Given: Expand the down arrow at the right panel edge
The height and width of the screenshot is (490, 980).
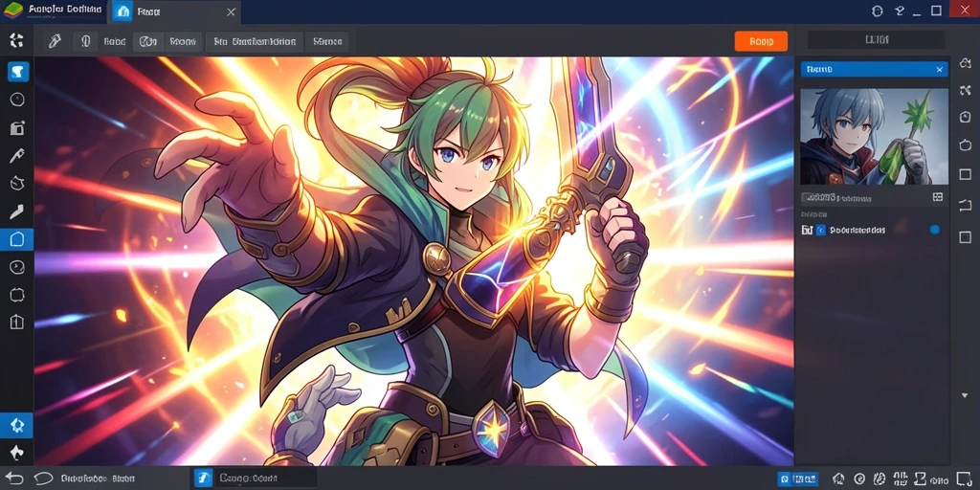Looking at the screenshot, I should coord(965,395).
